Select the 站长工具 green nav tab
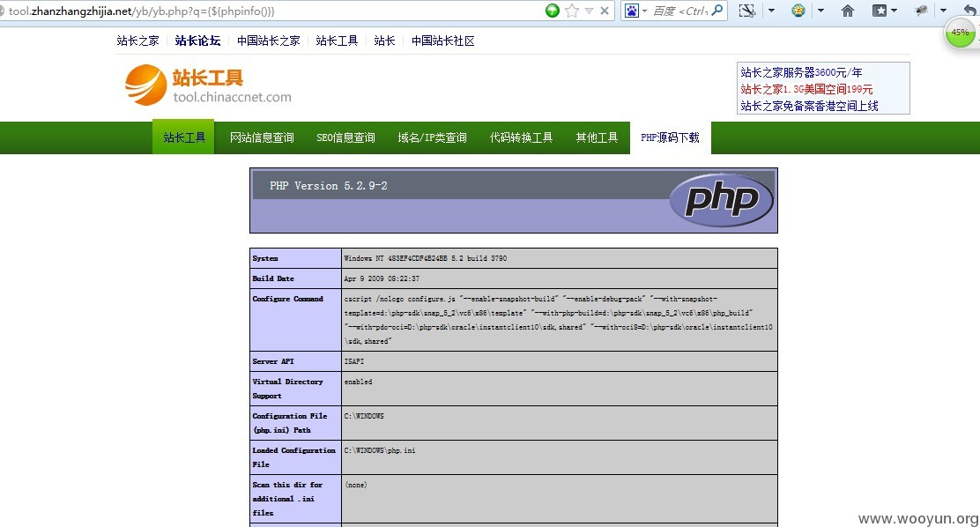 pos(183,137)
